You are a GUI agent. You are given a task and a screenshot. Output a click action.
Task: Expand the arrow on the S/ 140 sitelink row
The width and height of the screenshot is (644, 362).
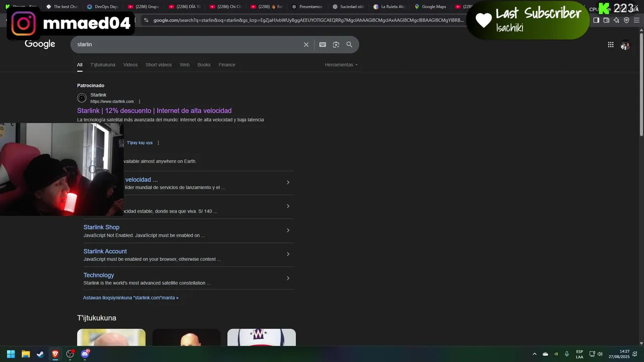coord(288,206)
